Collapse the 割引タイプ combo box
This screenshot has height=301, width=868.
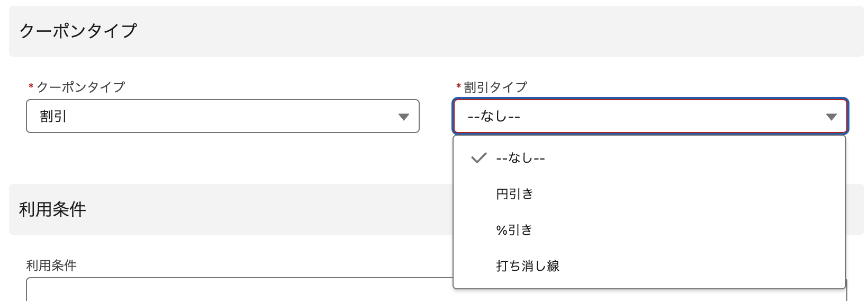[650, 116]
